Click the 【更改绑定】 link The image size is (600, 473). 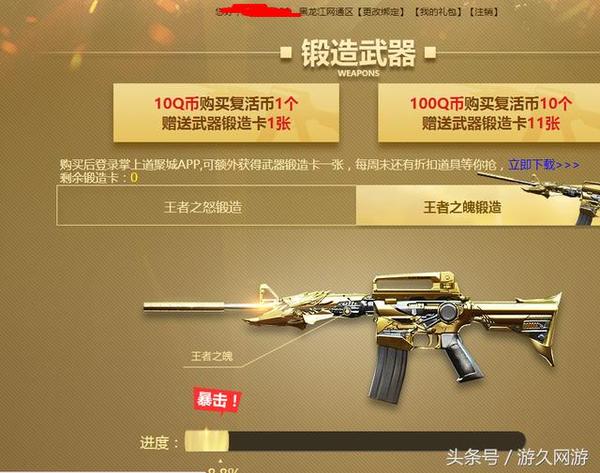(x=381, y=12)
